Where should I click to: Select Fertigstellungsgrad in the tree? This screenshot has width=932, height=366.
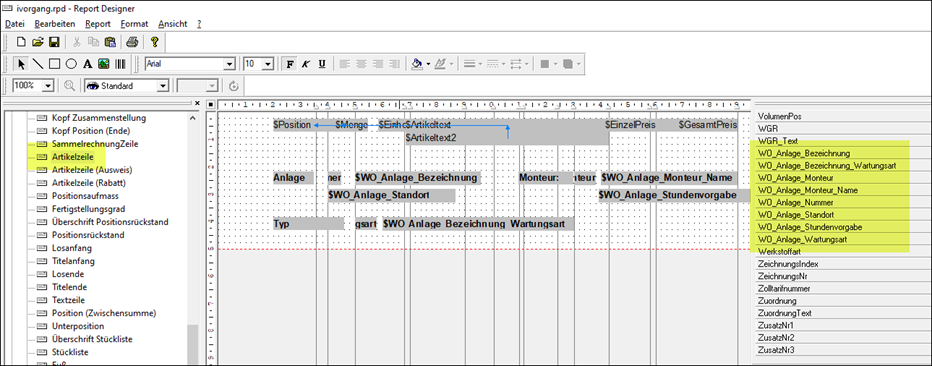(88, 209)
